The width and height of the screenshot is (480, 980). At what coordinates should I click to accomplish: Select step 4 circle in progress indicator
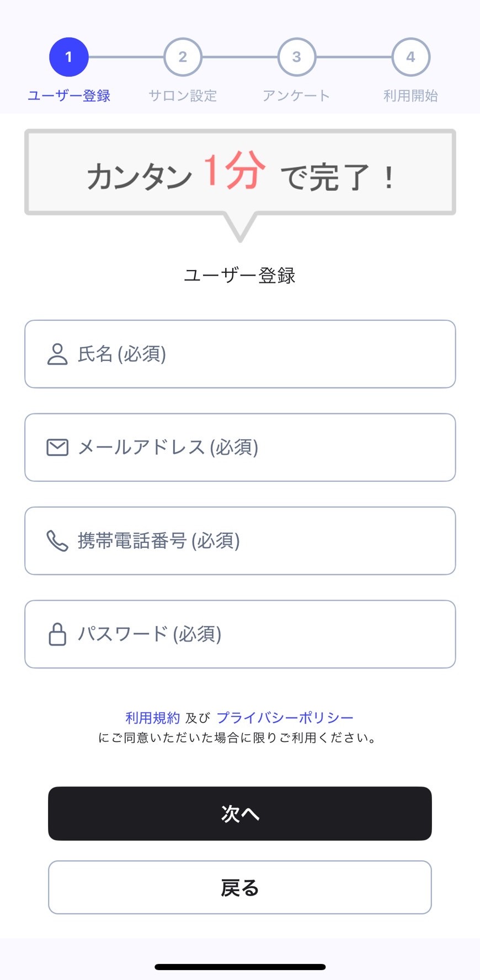pyautogui.click(x=410, y=57)
